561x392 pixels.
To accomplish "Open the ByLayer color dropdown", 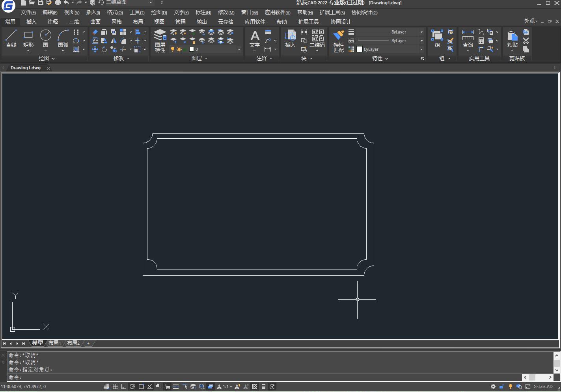I will 421,49.
